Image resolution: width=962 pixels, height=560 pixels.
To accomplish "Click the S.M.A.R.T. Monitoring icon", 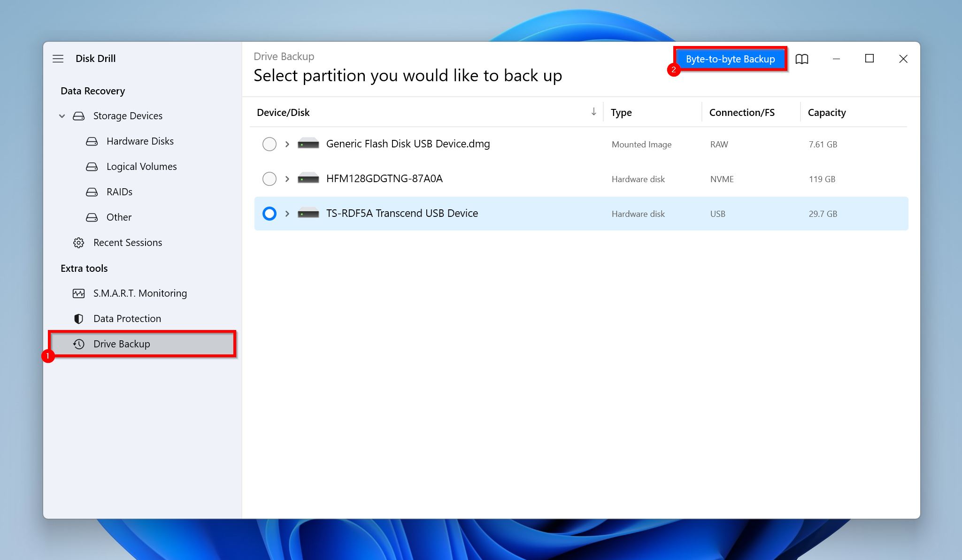I will 79,292.
